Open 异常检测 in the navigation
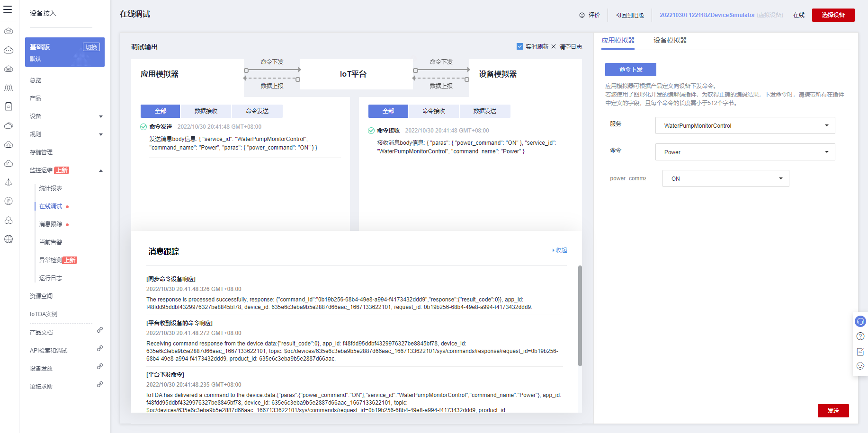This screenshot has height=433, width=868. click(x=51, y=260)
